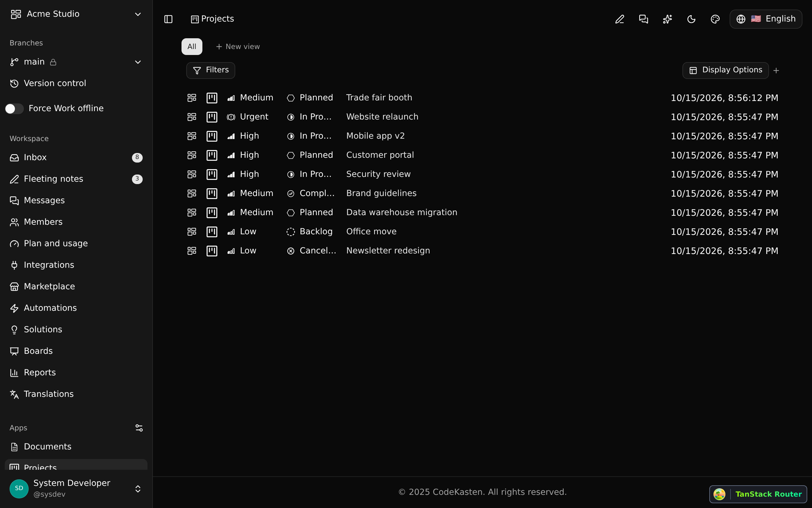Click the Completed status icon in Brand guidelines row
Viewport: 812px width, 508px height.
[x=290, y=194]
